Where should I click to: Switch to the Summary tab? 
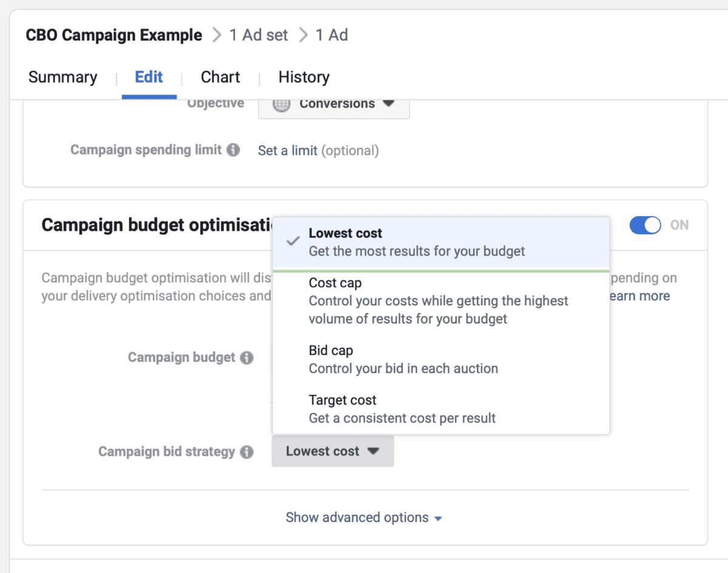coord(62,77)
